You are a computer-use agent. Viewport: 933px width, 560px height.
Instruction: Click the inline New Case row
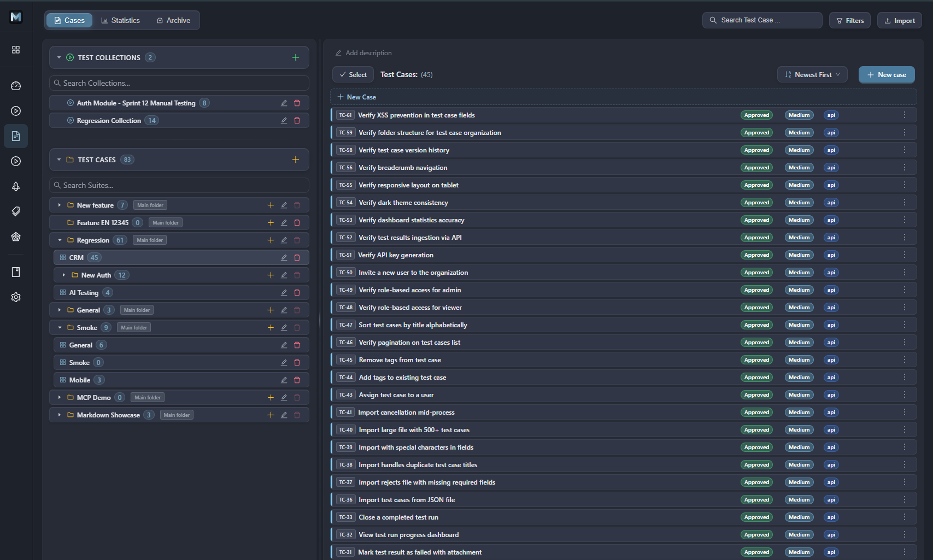[x=623, y=97]
